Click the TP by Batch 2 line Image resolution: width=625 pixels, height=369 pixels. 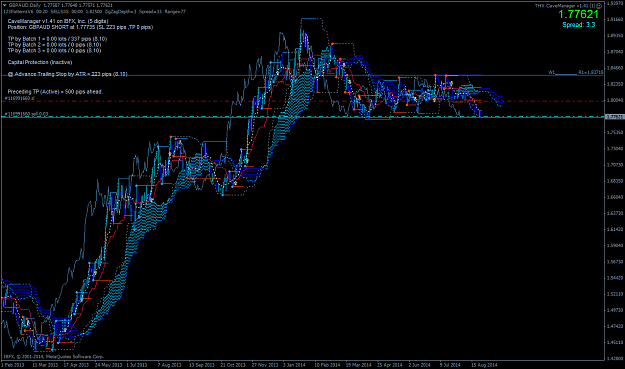[54, 45]
